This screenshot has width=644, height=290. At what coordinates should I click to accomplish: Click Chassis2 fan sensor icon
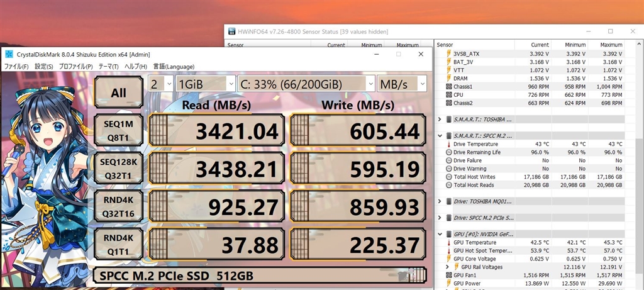(x=449, y=103)
